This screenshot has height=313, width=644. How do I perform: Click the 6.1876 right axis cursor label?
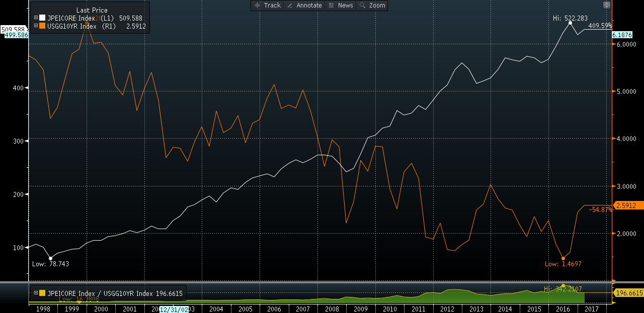(x=622, y=35)
